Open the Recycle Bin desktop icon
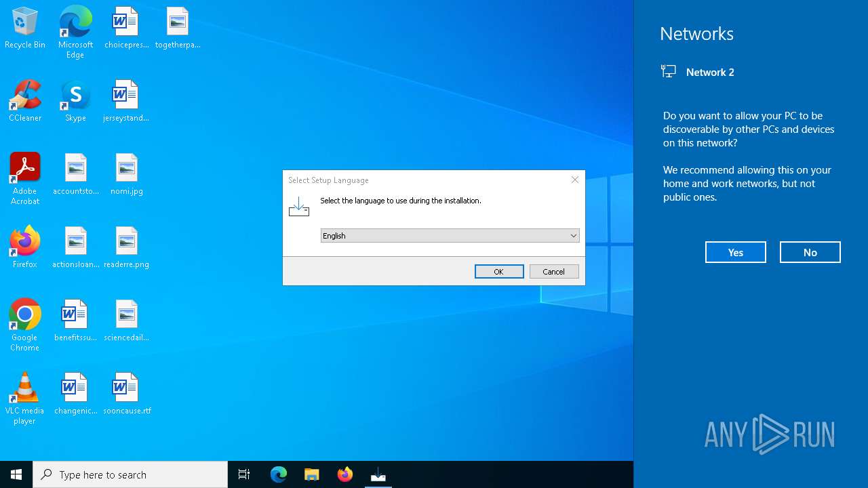Viewport: 868px width, 488px height. pyautogui.click(x=25, y=28)
